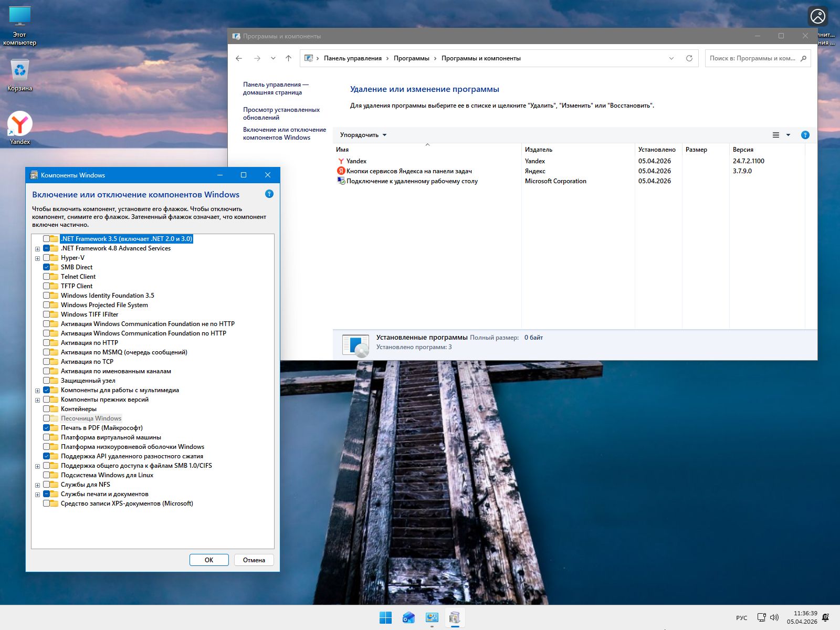Open the Упорядочить dropdown menu
Screen dimensions: 840x630
click(x=363, y=135)
